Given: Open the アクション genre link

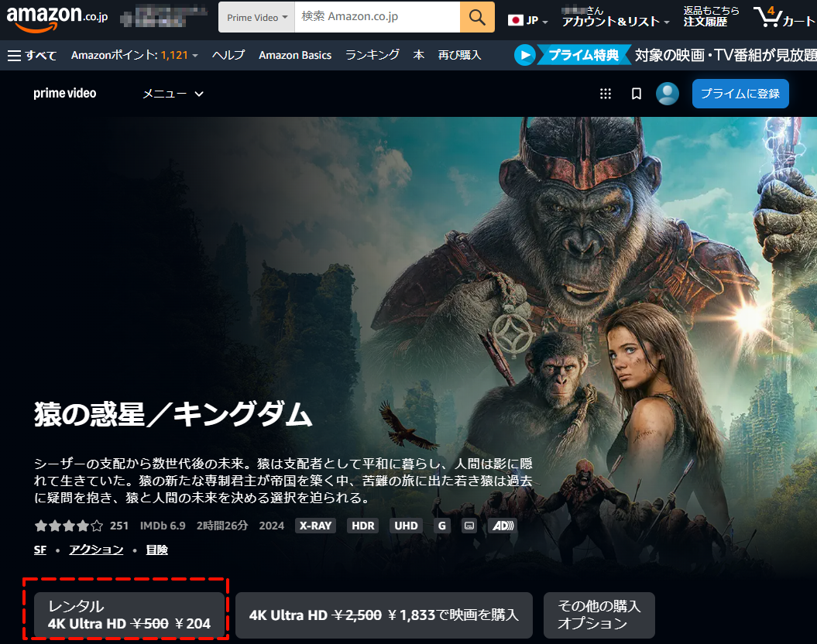Looking at the screenshot, I should 95,550.
